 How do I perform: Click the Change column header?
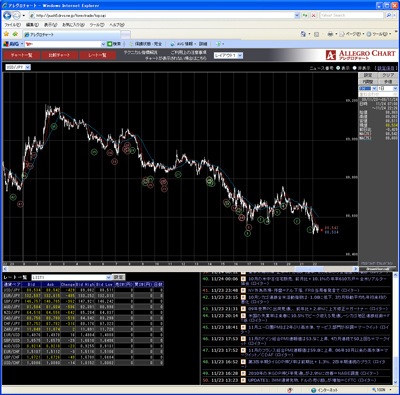68,284
